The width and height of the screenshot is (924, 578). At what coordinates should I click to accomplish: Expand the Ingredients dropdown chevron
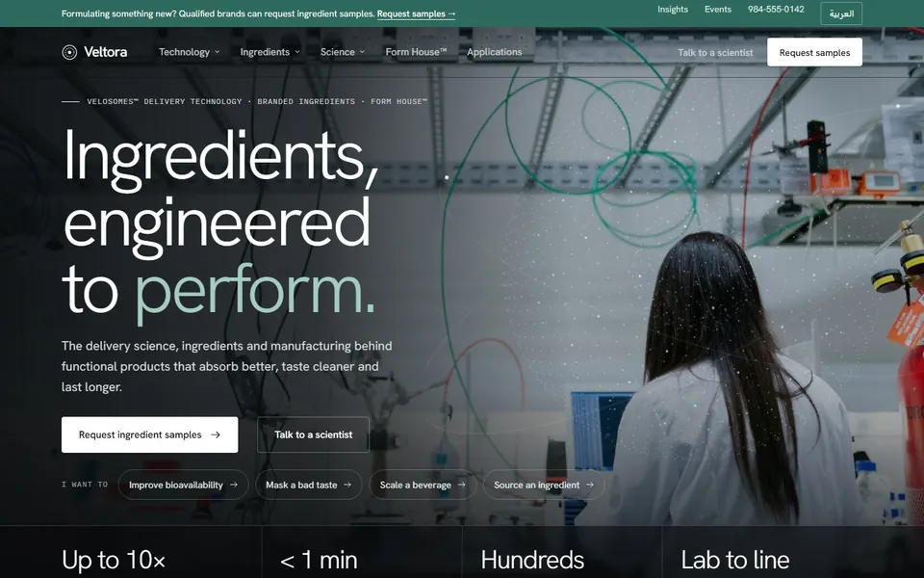[297, 52]
